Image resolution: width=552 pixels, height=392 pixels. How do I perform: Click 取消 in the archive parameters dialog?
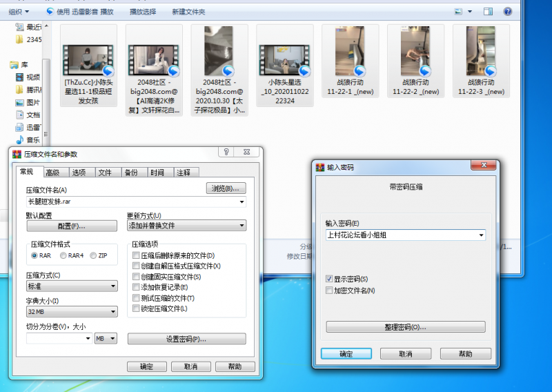pos(191,366)
